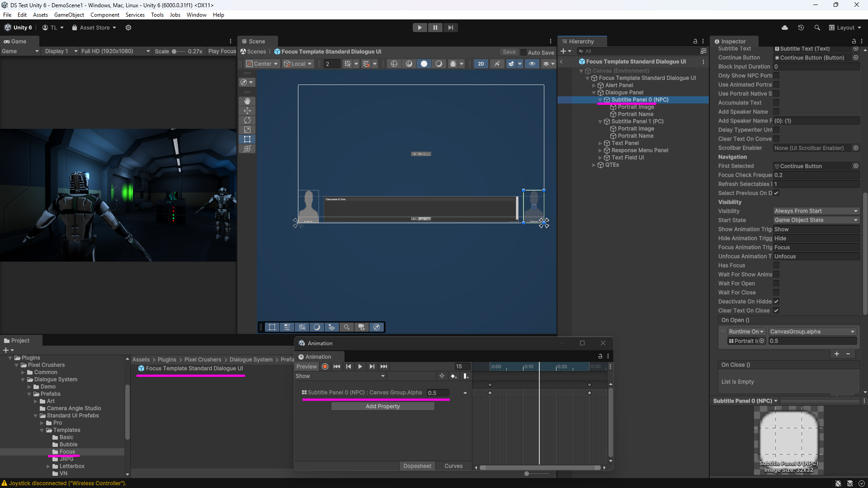Lock the Inspector panel
868x488 pixels.
854,41
